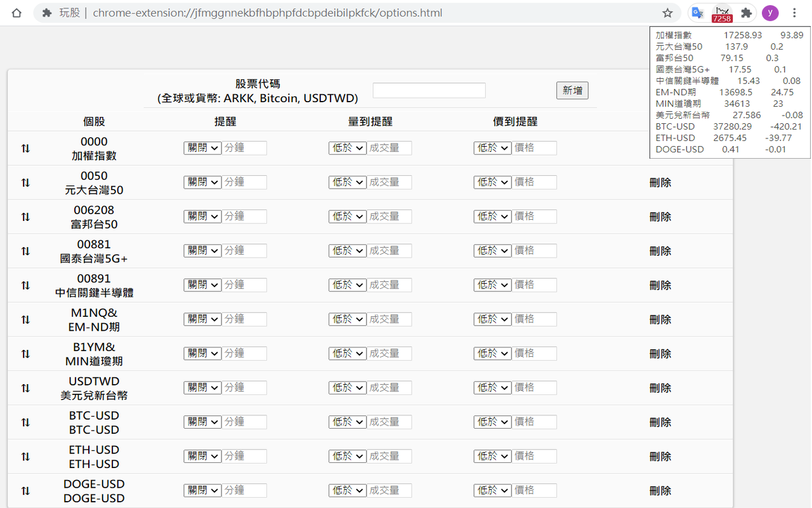Remove the B1YM& MIN道瓊期 row via 刪除
The image size is (812, 508).
pos(660,354)
